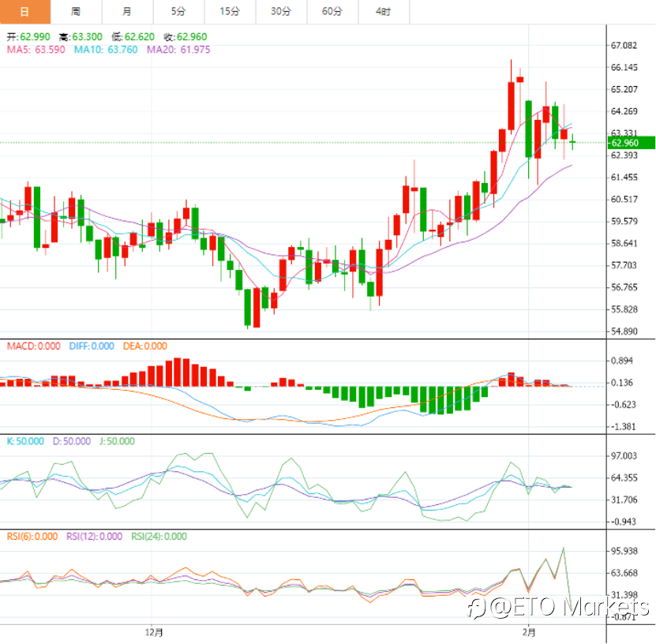Screen dimensions: 656x644
Task: Click the 97.003 KDJ axis value
Action: pyautogui.click(x=624, y=456)
